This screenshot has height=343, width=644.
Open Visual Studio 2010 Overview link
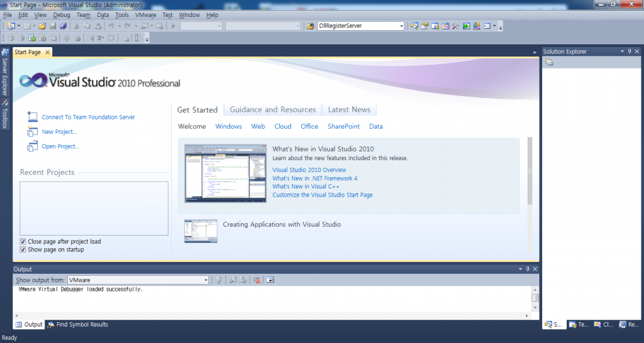click(309, 170)
